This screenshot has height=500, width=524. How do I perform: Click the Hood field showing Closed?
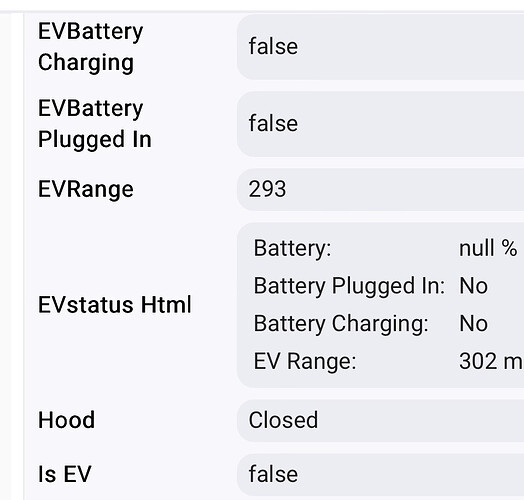[380, 420]
